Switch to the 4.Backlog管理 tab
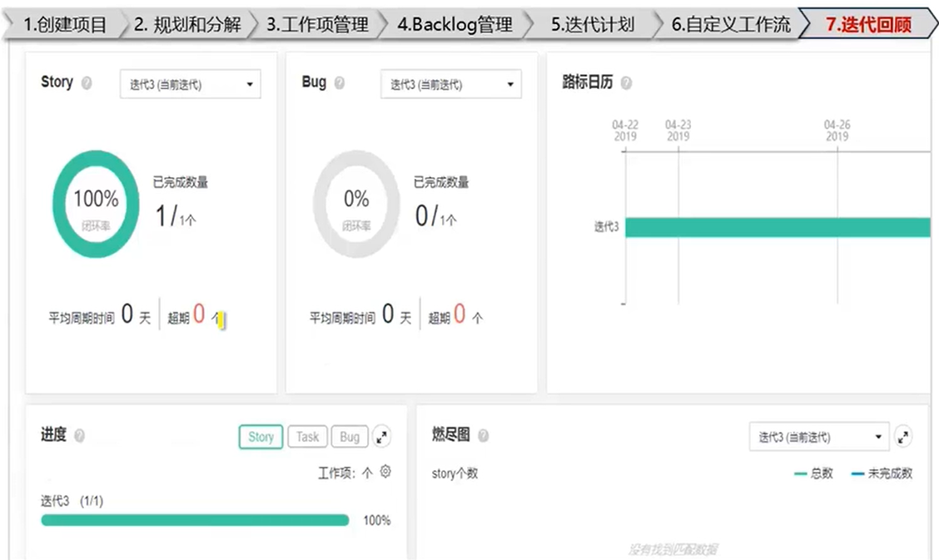The height and width of the screenshot is (560, 939). point(454,24)
